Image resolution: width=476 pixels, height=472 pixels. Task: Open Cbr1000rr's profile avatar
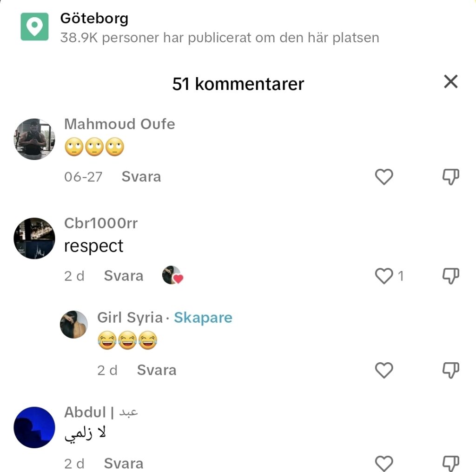pyautogui.click(x=34, y=239)
